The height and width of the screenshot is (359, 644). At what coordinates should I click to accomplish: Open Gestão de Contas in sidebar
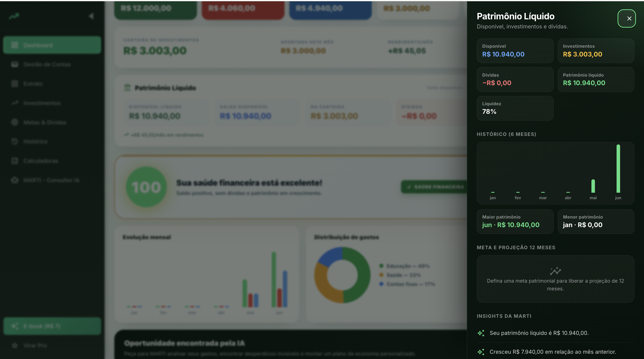pos(52,65)
